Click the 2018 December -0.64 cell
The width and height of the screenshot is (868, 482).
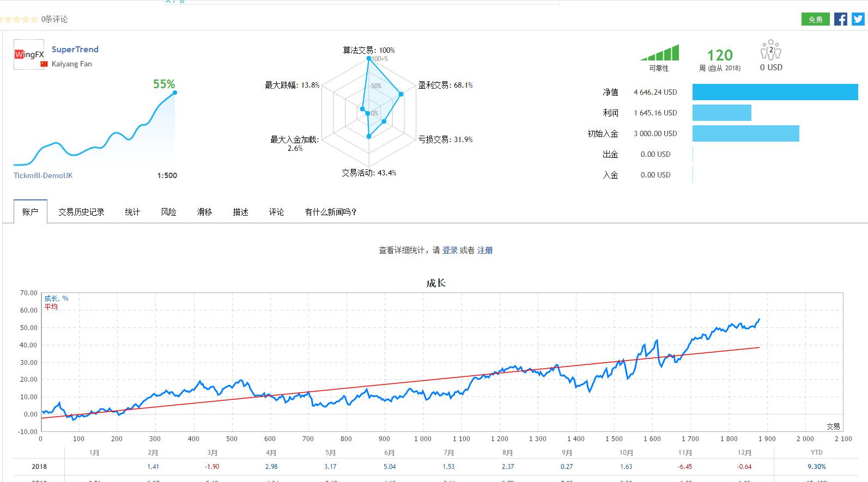744,467
